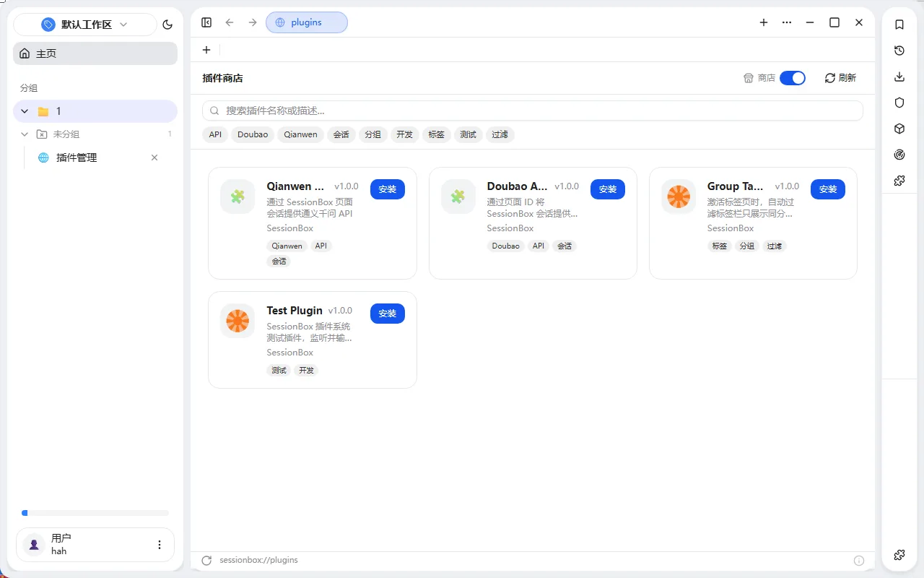Switch to the plugins tab

[x=307, y=22]
